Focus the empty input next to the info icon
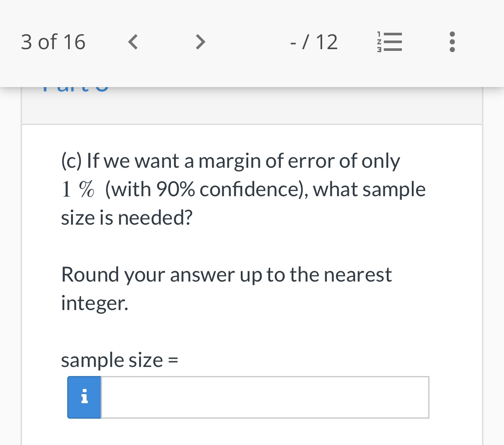The width and height of the screenshot is (504, 445). coord(265,397)
